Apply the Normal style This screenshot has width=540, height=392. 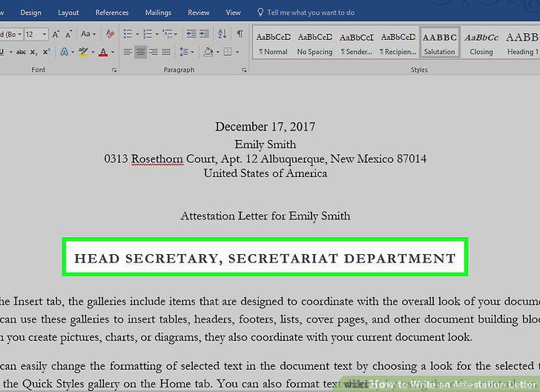274,43
